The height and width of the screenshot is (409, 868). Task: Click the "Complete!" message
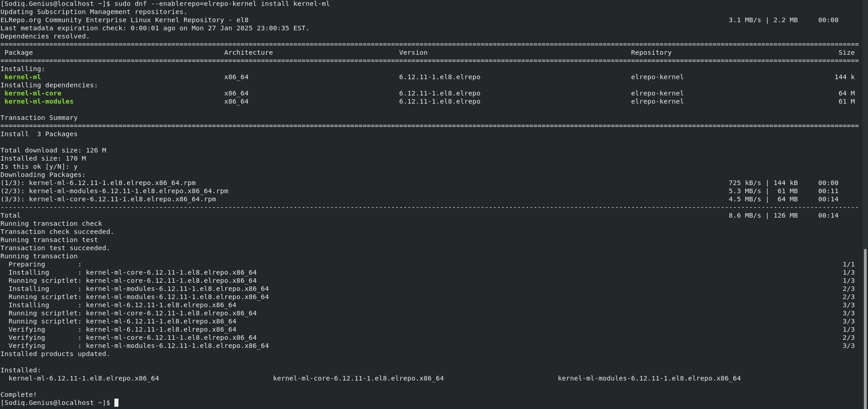click(x=19, y=395)
